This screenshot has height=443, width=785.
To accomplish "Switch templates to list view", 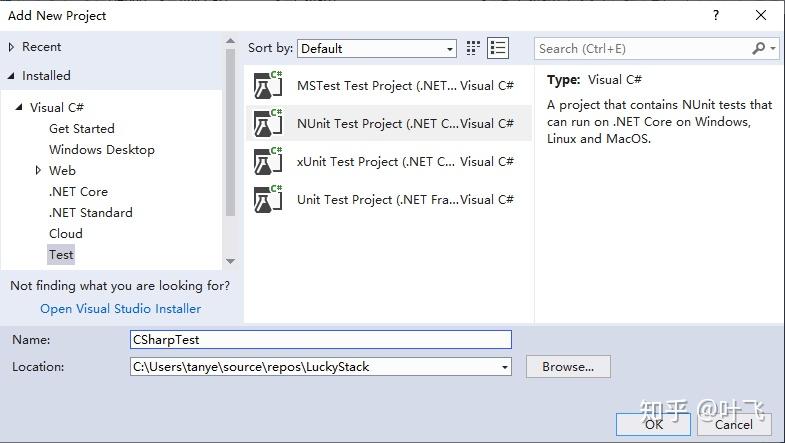I will tap(498, 48).
